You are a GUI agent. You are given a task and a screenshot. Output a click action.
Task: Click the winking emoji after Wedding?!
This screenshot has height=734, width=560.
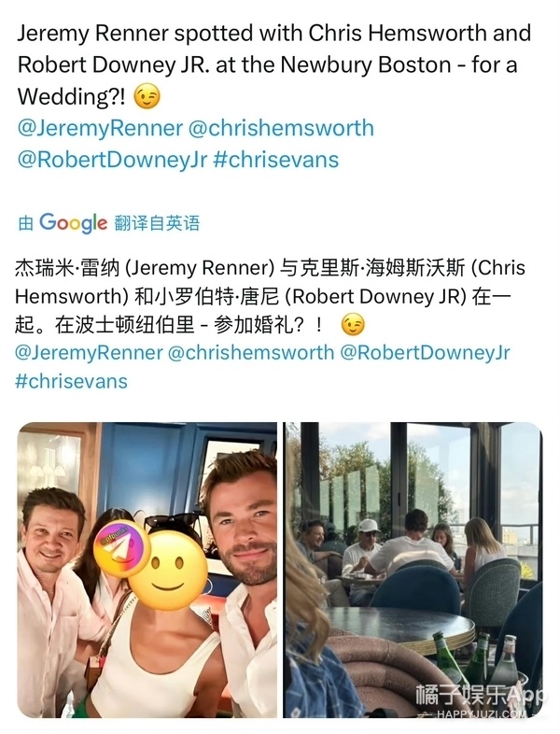coord(147,96)
